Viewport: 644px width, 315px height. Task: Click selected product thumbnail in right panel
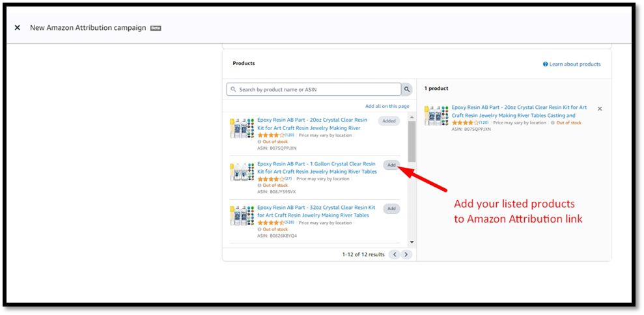click(x=436, y=116)
